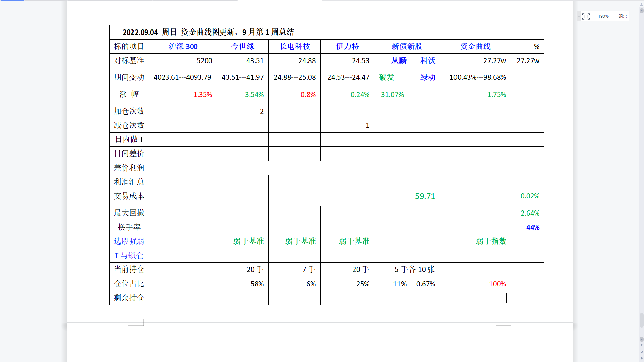This screenshot has width=644, height=362.
Task: Click the vertical scrollbar thumb
Action: click(641, 320)
